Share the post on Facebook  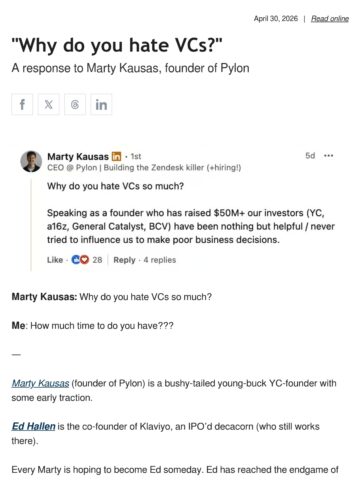(x=22, y=105)
